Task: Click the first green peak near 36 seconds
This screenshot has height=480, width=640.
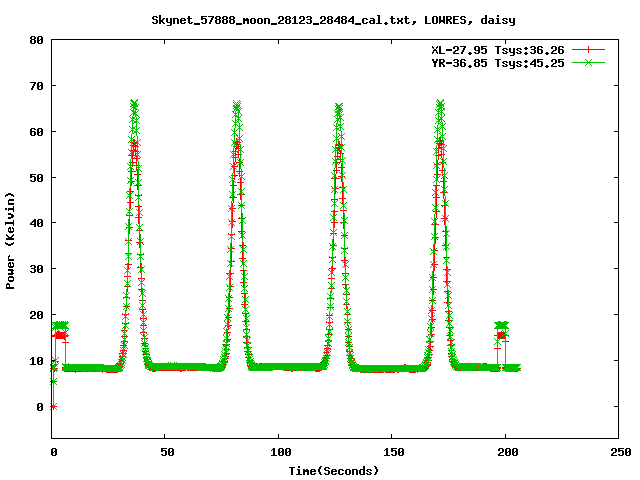Action: coord(134,103)
